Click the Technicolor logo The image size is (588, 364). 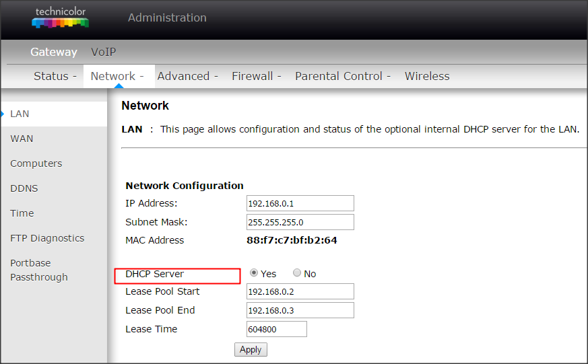pos(60,18)
